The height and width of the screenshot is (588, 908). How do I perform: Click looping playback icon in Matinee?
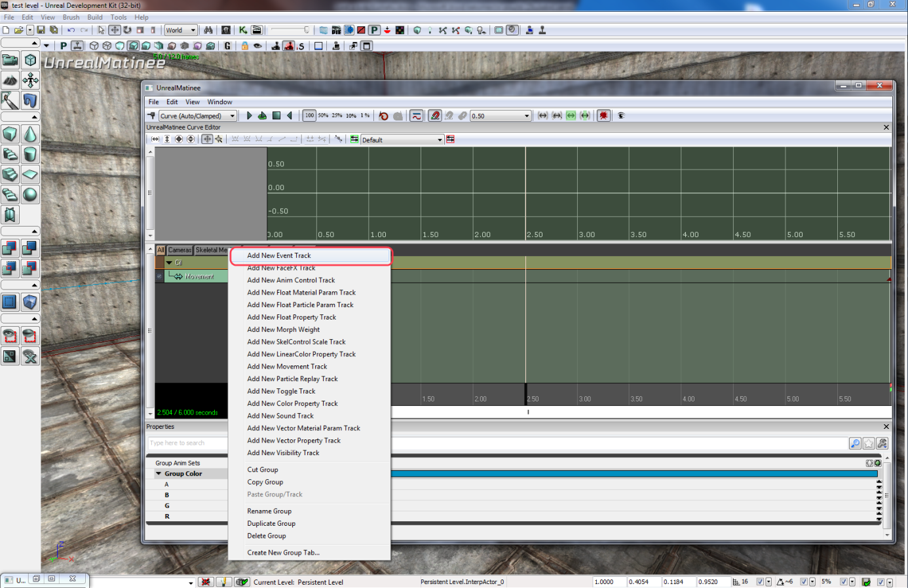coord(262,116)
